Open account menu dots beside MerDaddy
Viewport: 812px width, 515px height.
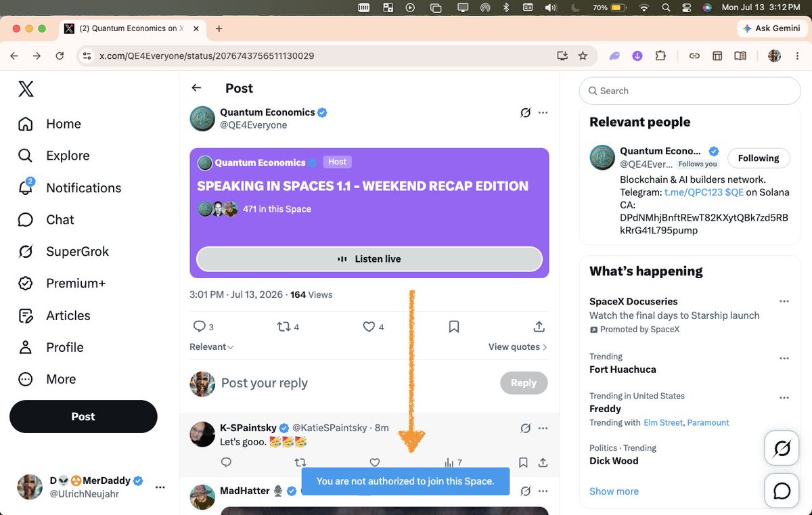tap(160, 487)
